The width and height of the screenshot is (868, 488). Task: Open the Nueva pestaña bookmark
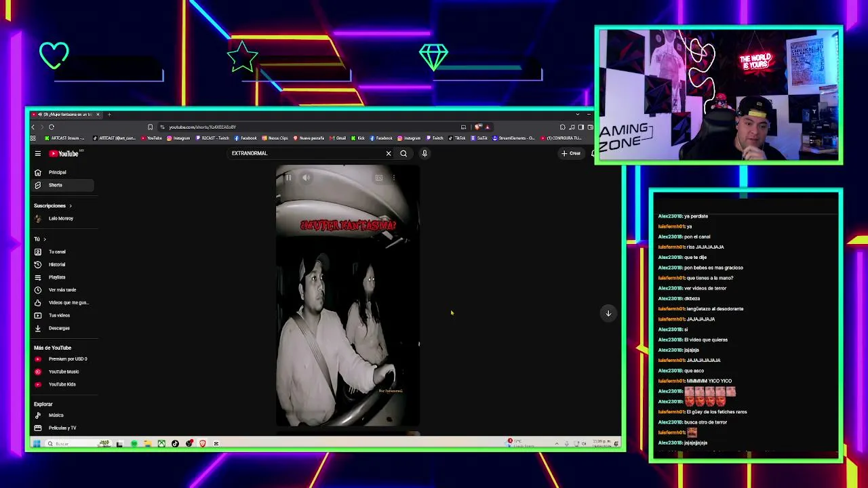309,138
